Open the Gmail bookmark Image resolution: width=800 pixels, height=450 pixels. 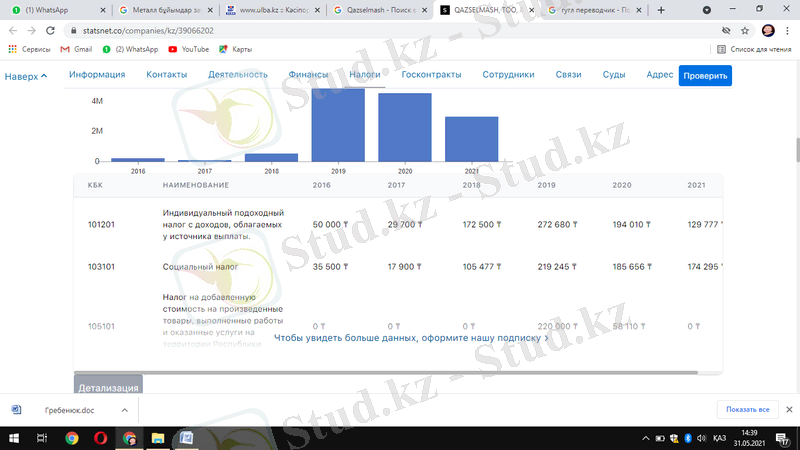pyautogui.click(x=76, y=49)
